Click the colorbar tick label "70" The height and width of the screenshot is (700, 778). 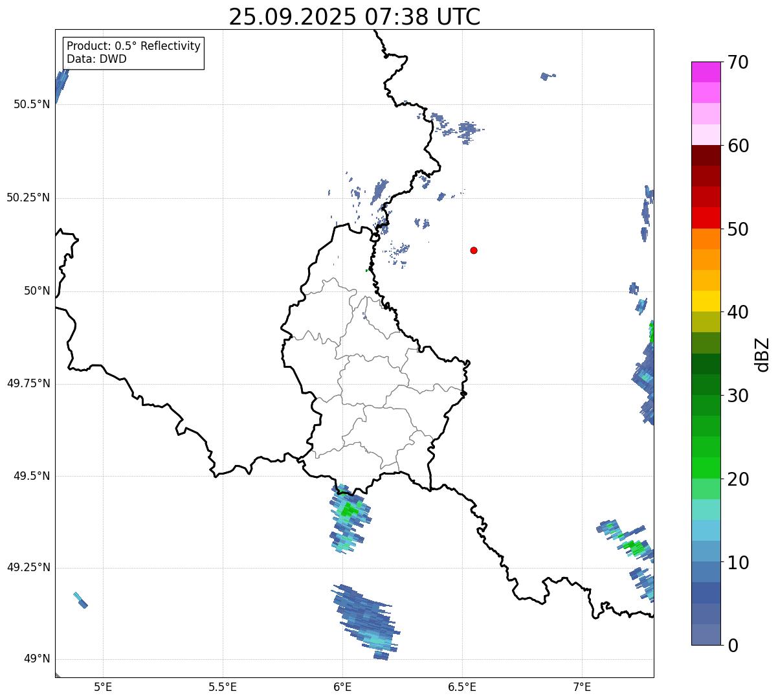pyautogui.click(x=738, y=62)
